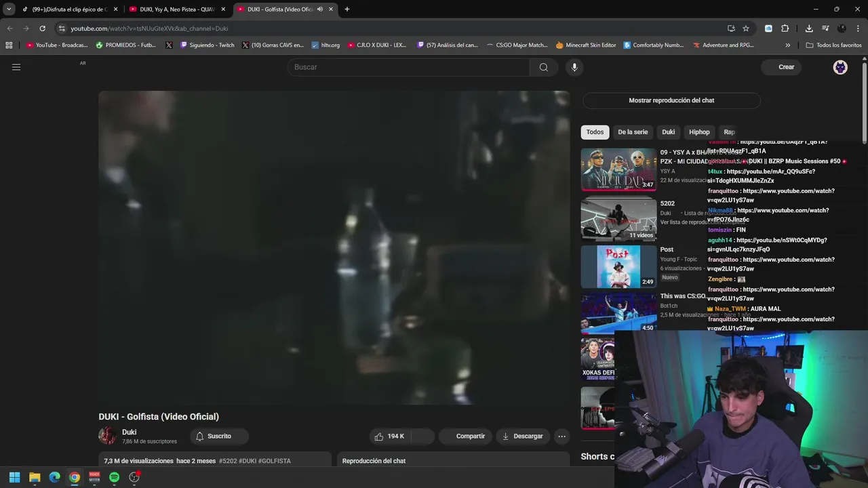Viewport: 868px width, 488px height.
Task: Open the Post by Young F thumbnail
Action: point(618,267)
